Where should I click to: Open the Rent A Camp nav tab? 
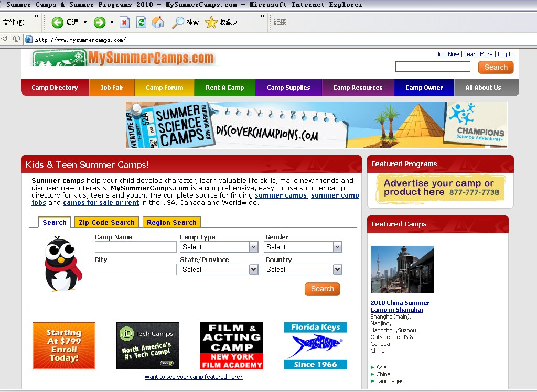(x=225, y=88)
